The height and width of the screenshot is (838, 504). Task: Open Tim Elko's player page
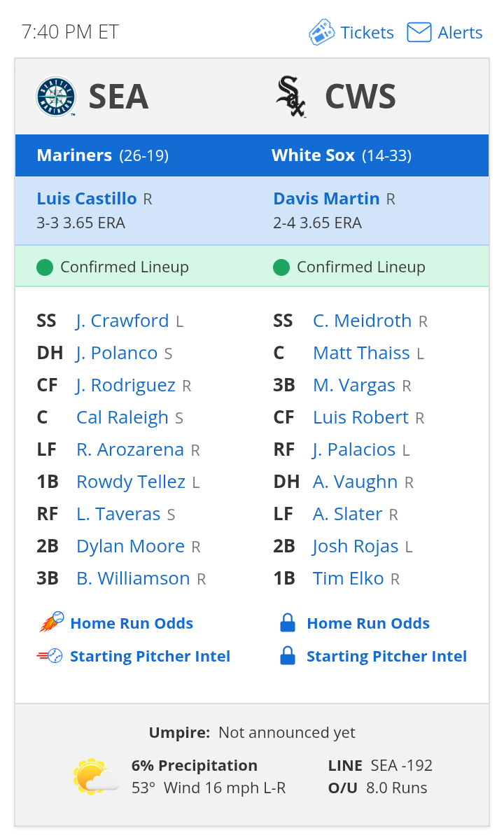pyautogui.click(x=349, y=578)
